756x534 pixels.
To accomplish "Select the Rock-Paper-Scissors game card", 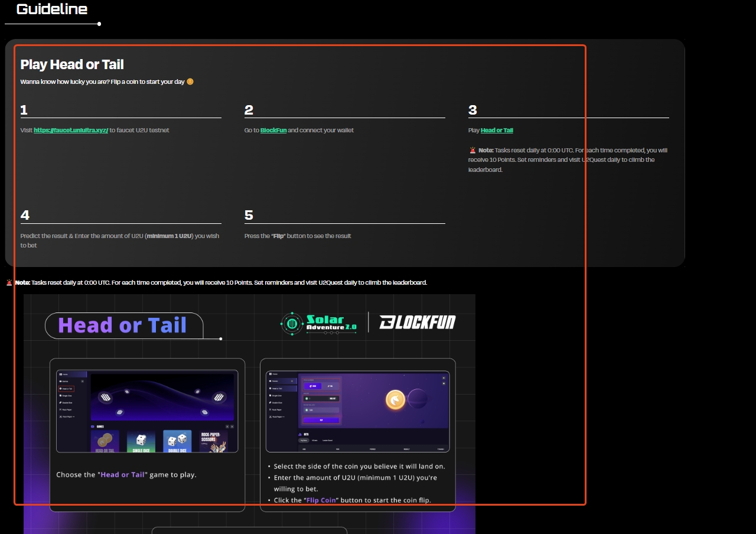I will (213, 441).
